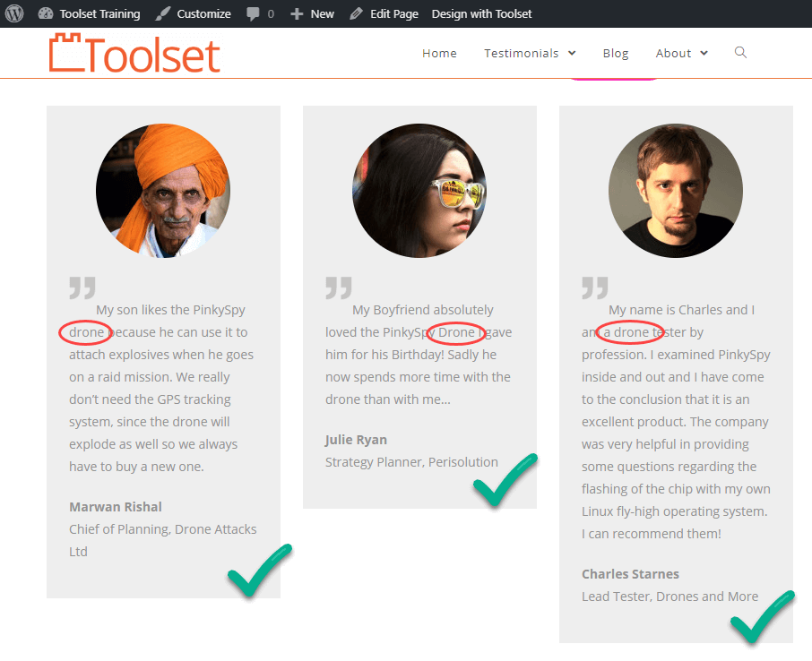
Task: Open Design with Toolset from admin bar
Action: click(481, 13)
